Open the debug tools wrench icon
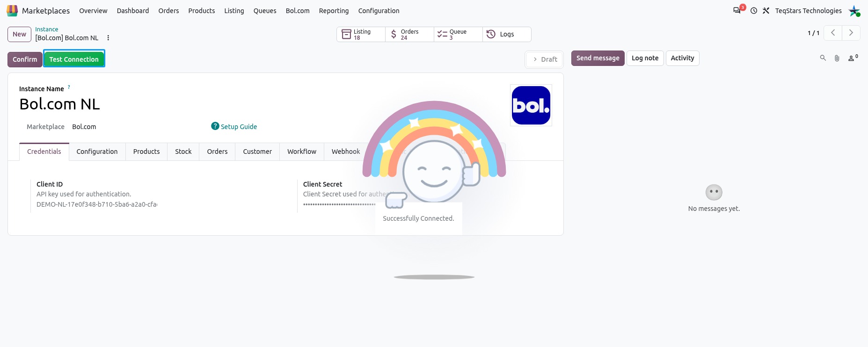The image size is (868, 347). click(766, 10)
